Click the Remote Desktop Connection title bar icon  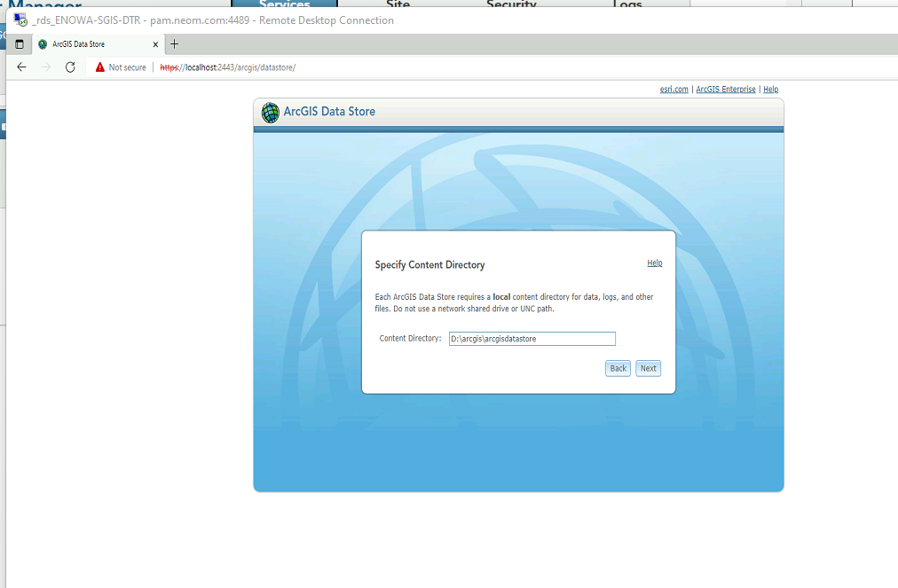coord(20,20)
